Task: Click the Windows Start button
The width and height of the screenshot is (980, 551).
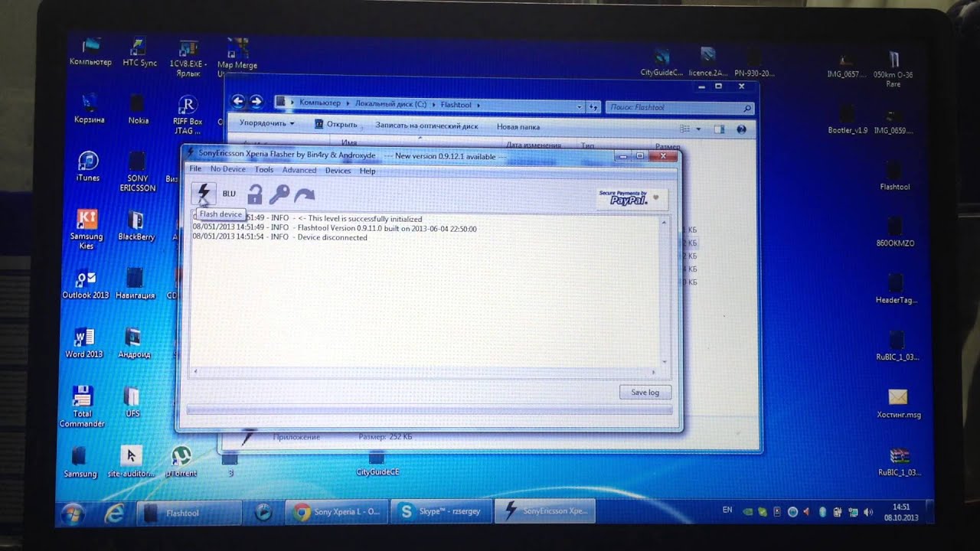Action: click(73, 512)
